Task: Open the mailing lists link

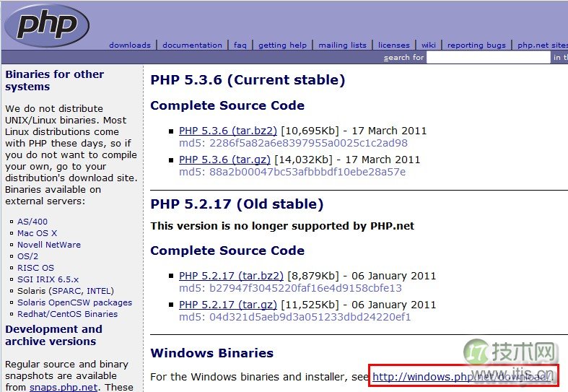Action: pyautogui.click(x=342, y=45)
